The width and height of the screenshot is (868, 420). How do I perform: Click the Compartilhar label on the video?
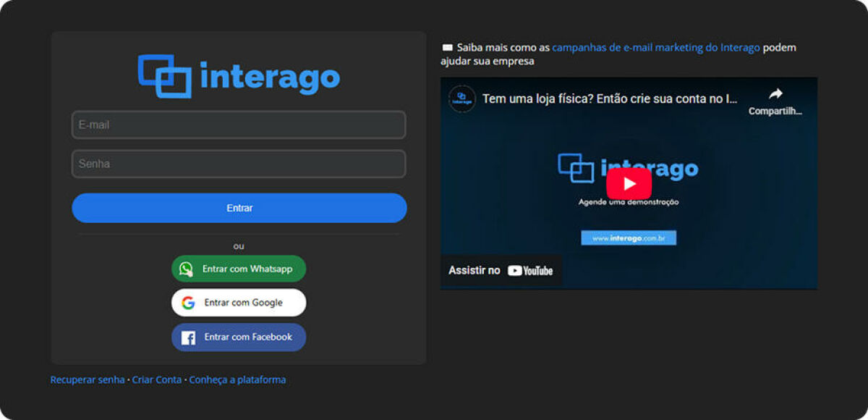775,111
